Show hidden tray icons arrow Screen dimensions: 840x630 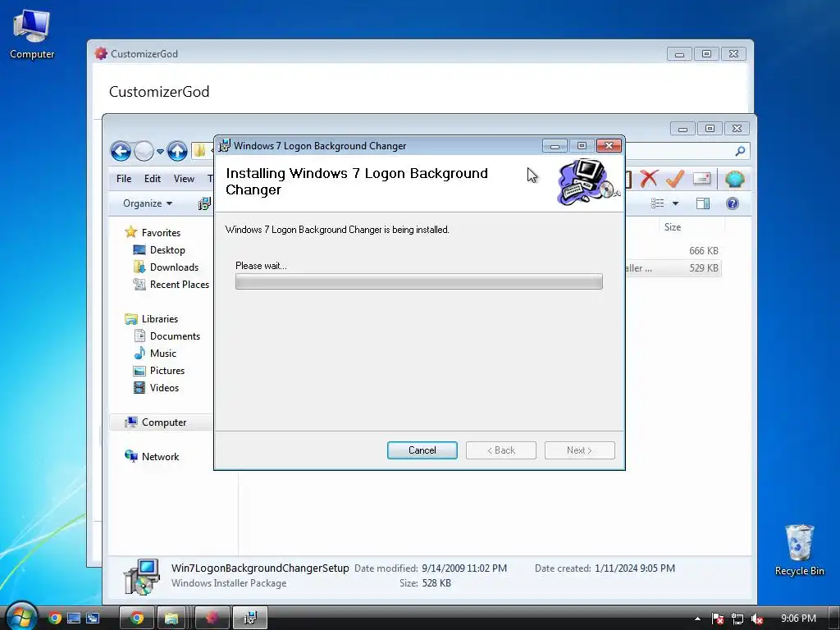[x=697, y=619]
